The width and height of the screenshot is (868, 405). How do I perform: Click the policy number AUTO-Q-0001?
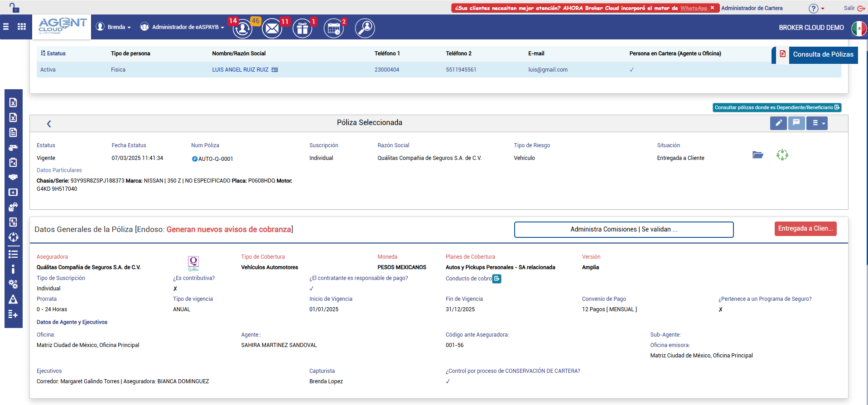click(216, 159)
